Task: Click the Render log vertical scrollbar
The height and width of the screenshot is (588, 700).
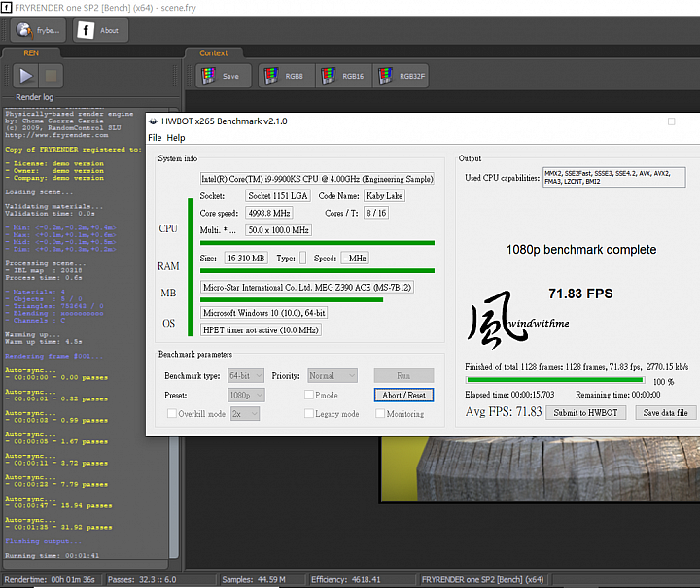Action: click(x=174, y=332)
